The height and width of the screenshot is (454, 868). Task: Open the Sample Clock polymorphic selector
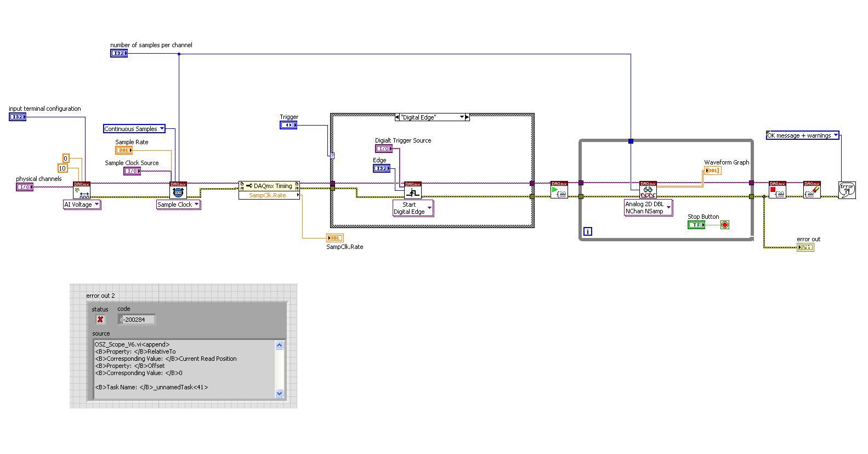click(179, 205)
